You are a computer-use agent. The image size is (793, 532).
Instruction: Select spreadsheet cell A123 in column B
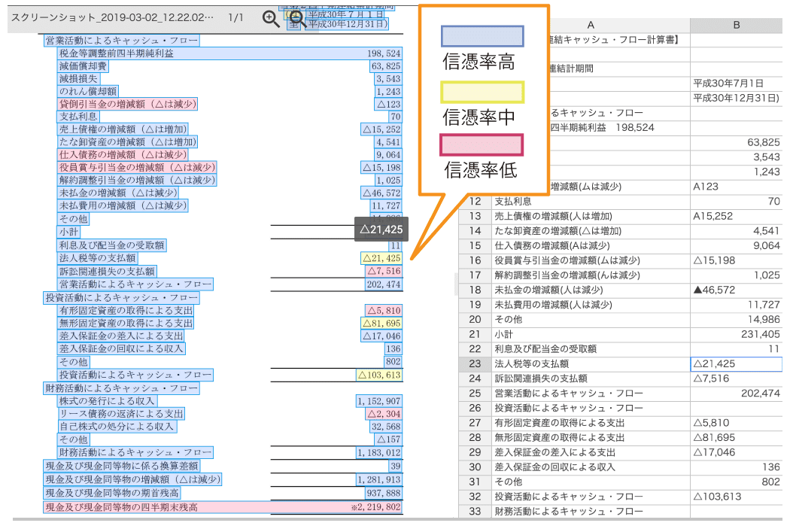(x=737, y=187)
